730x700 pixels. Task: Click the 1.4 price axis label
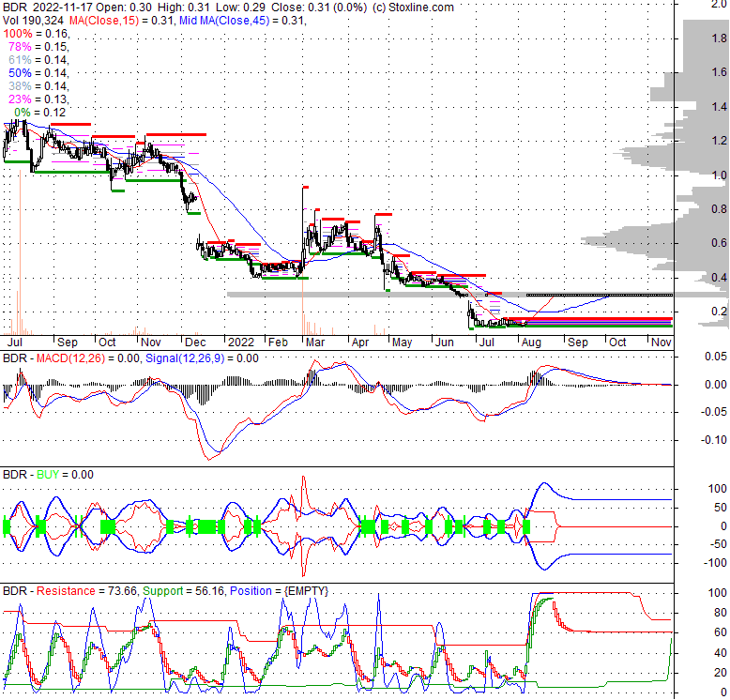click(x=719, y=107)
